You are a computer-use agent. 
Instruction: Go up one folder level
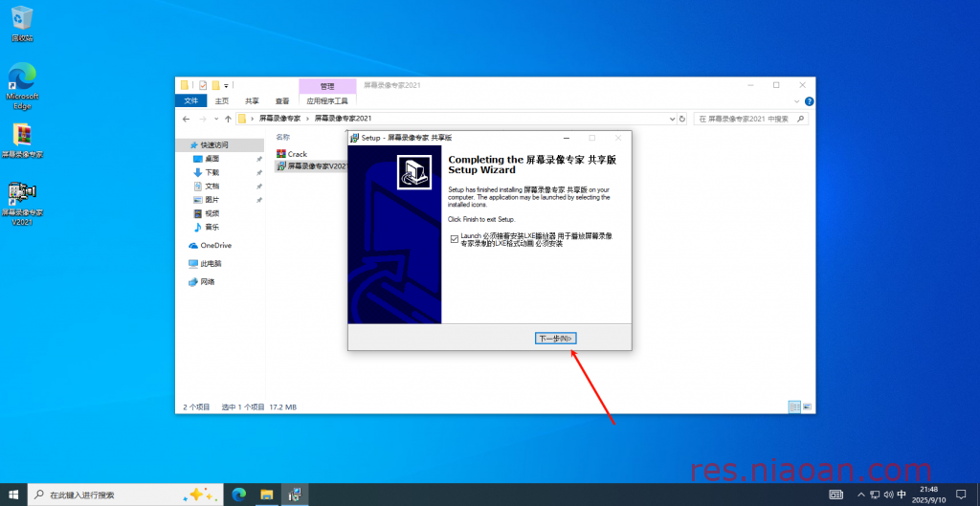(x=228, y=119)
